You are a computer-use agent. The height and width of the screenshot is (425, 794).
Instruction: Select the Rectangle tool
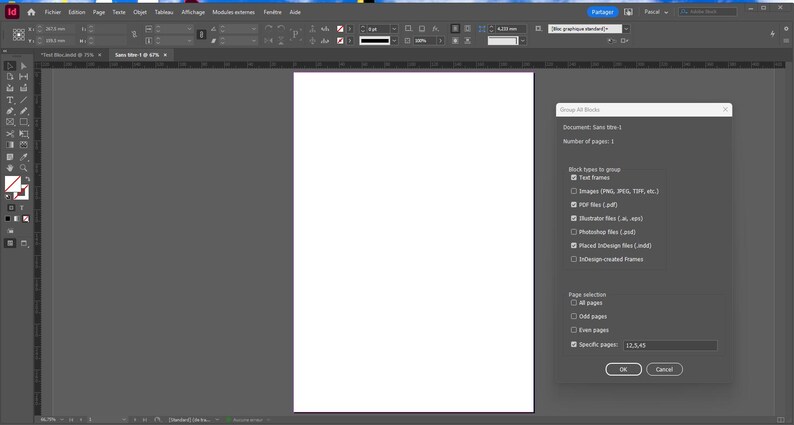(23, 122)
